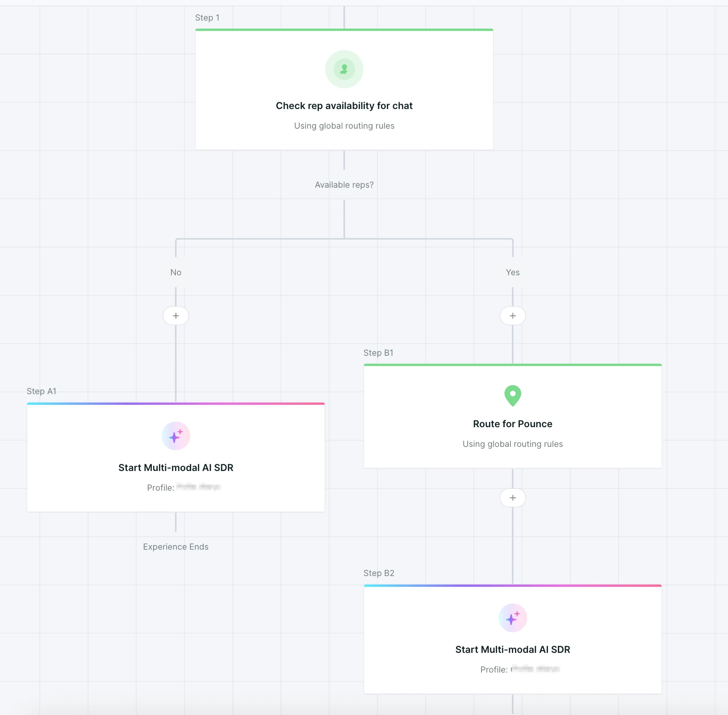Open the Step A1 Start Multi-modal AI SDR title
This screenshot has height=715, width=728.
coord(176,468)
